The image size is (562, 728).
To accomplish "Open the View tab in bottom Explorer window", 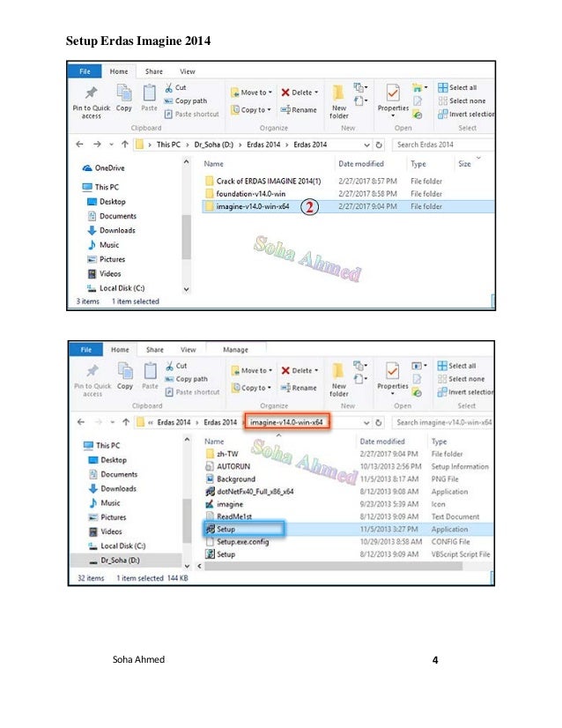I will [188, 350].
